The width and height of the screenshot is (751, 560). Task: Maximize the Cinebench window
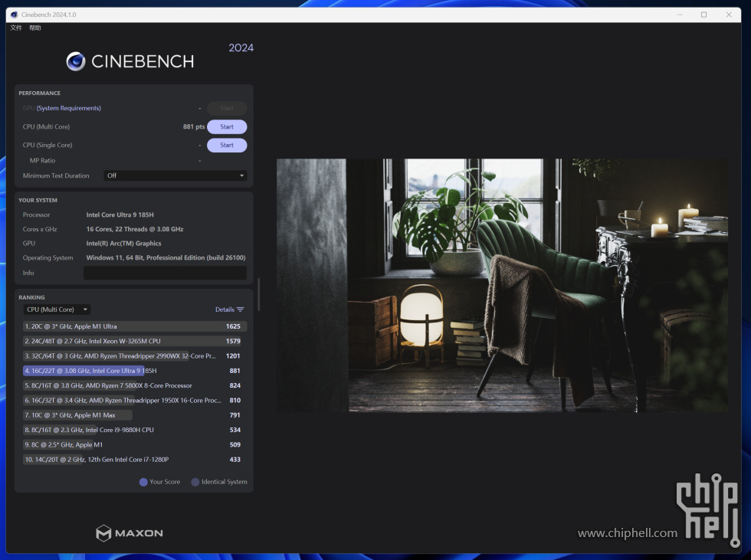pos(703,15)
